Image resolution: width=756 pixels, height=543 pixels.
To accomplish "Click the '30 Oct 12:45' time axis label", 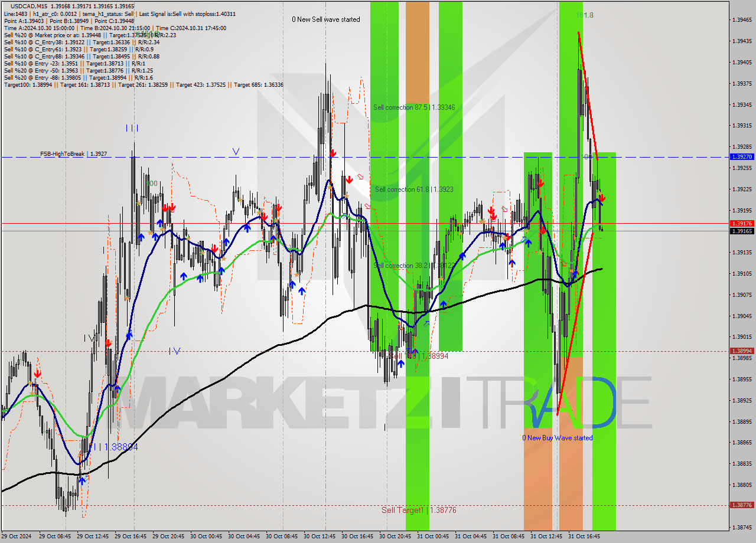I will (x=320, y=537).
